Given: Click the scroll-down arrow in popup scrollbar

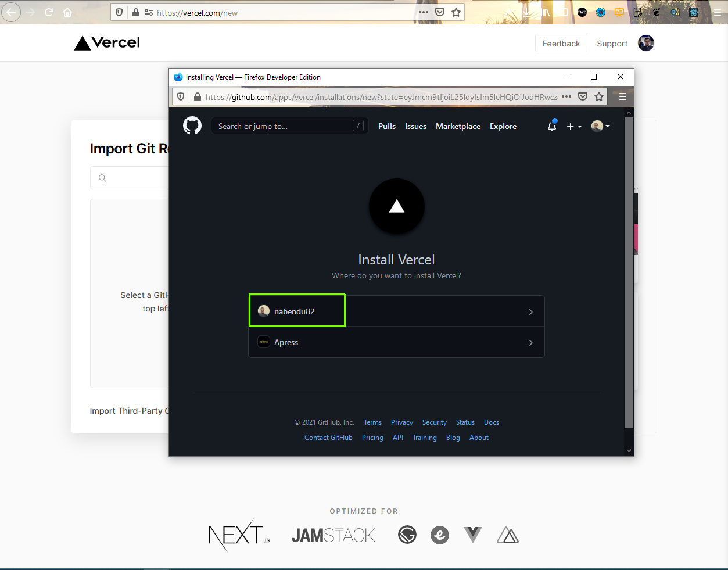Looking at the screenshot, I should pyautogui.click(x=629, y=451).
